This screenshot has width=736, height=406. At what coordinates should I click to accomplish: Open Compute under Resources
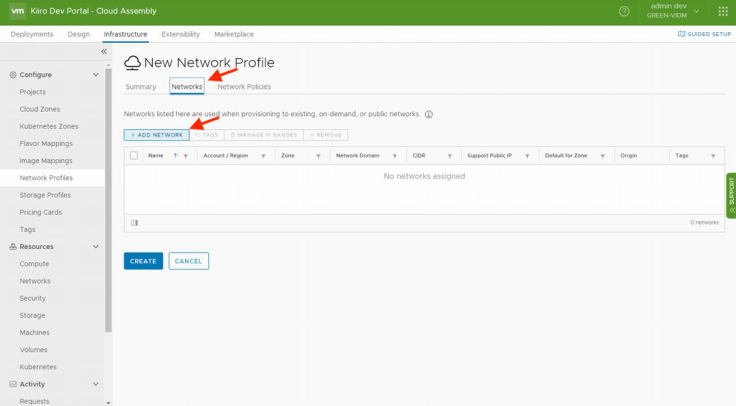(34, 264)
